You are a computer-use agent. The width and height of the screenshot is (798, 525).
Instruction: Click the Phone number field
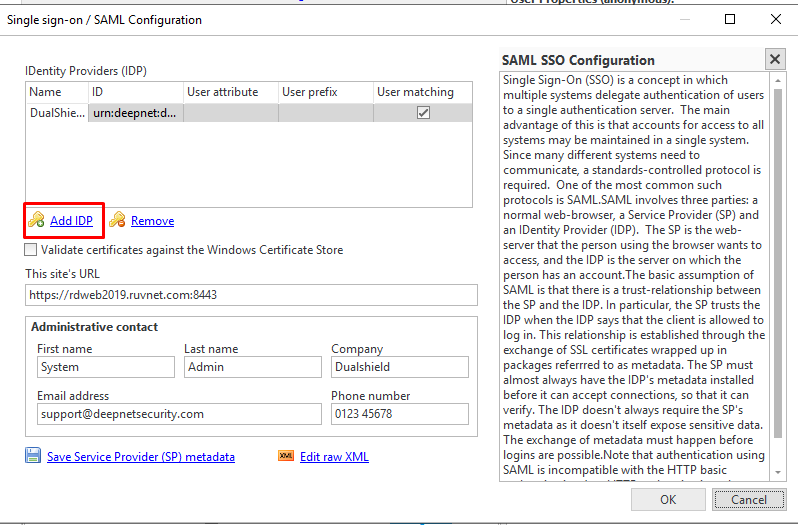point(399,414)
